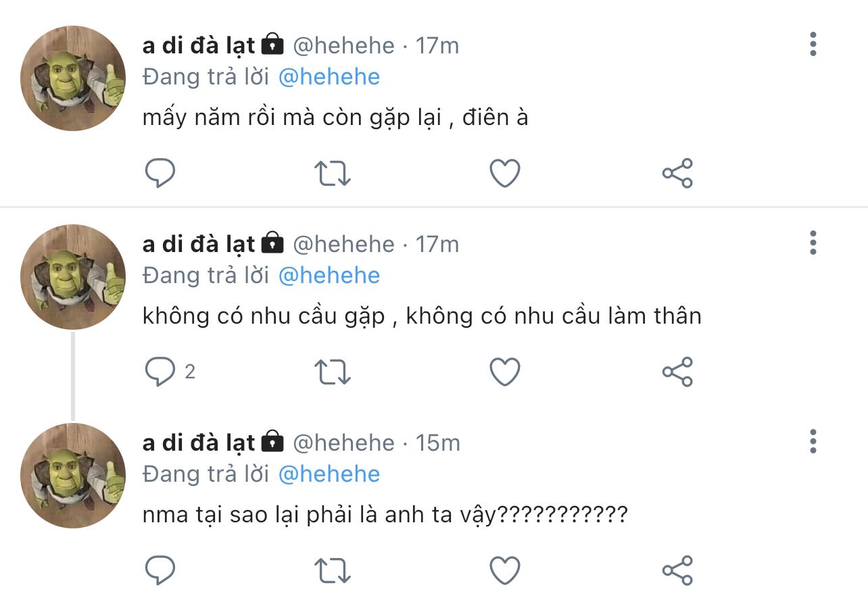This screenshot has height=600, width=868.
Task: Open Shrek avatar on the 15m tweet
Action: 73,475
